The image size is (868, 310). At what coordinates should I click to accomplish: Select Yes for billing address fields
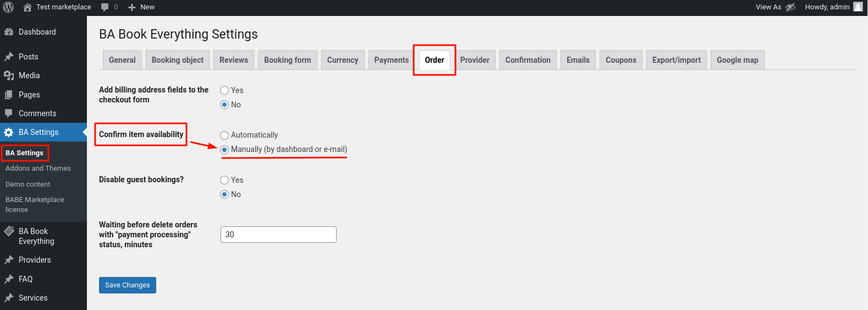[224, 90]
